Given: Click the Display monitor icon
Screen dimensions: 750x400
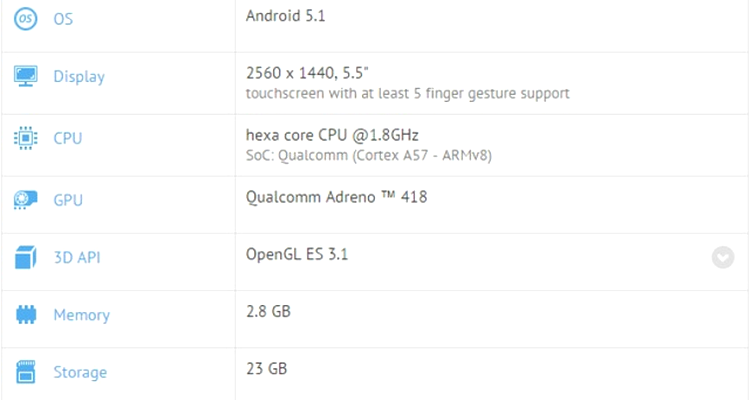Looking at the screenshot, I should (25, 77).
